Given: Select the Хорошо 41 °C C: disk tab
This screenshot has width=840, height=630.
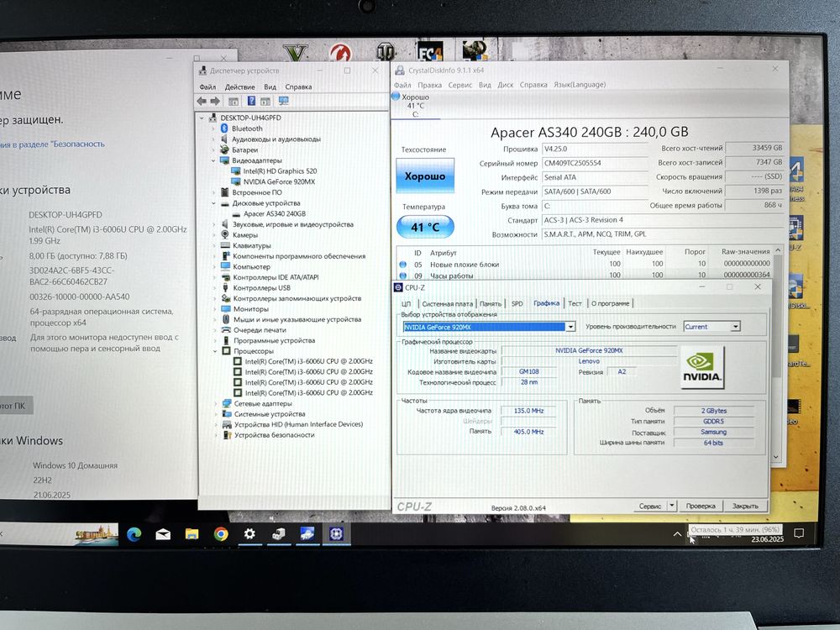Looking at the screenshot, I should 416,106.
